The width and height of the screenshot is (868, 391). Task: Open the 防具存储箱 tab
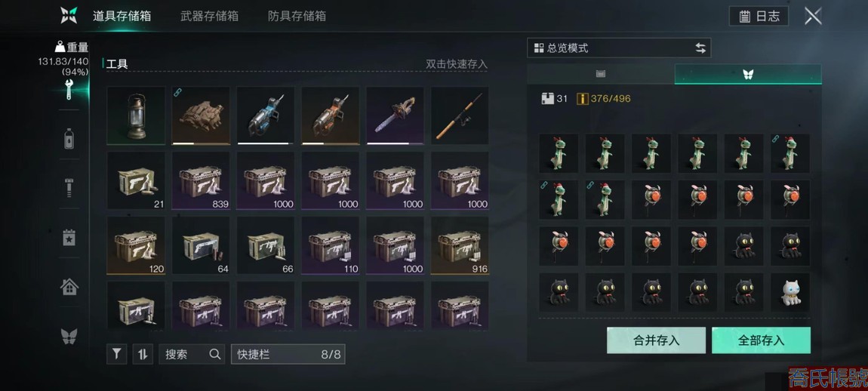[297, 16]
